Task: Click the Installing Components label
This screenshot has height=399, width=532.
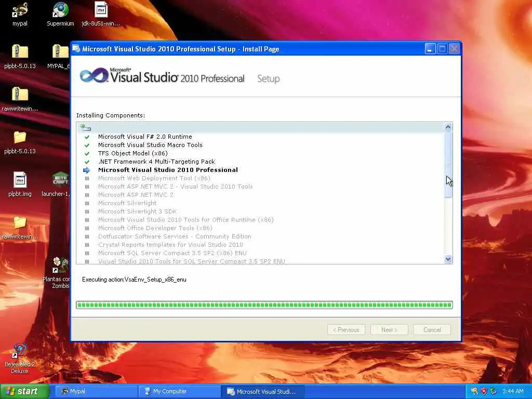Action: pyautogui.click(x=111, y=115)
